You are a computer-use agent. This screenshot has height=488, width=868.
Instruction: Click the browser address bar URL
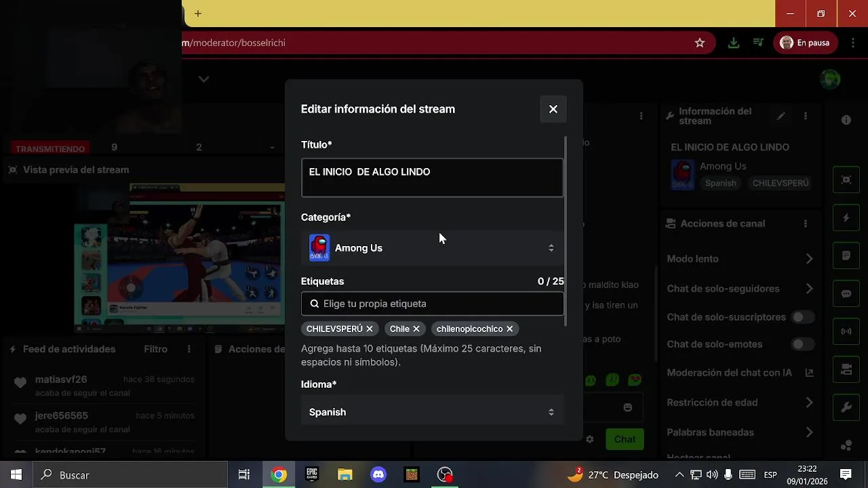234,43
